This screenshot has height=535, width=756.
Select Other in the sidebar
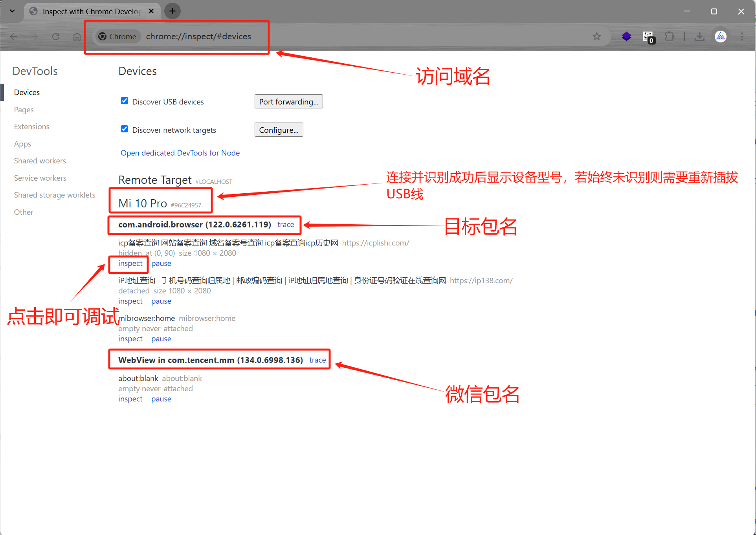coord(24,212)
